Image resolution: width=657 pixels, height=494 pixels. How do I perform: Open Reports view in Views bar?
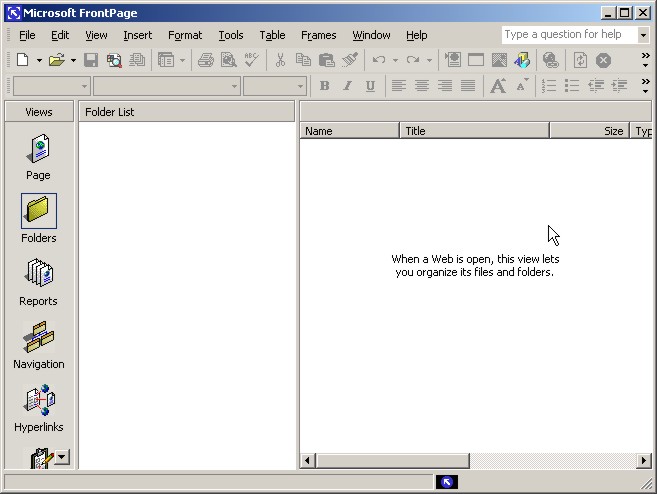tap(39, 282)
